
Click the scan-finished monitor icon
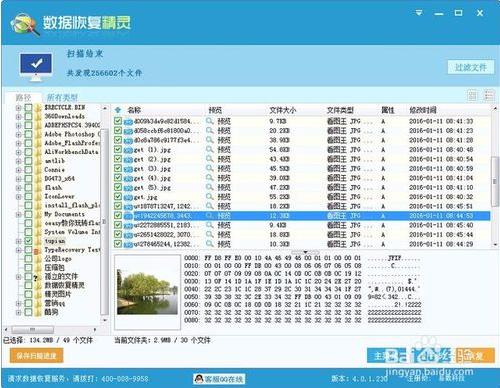36,67
